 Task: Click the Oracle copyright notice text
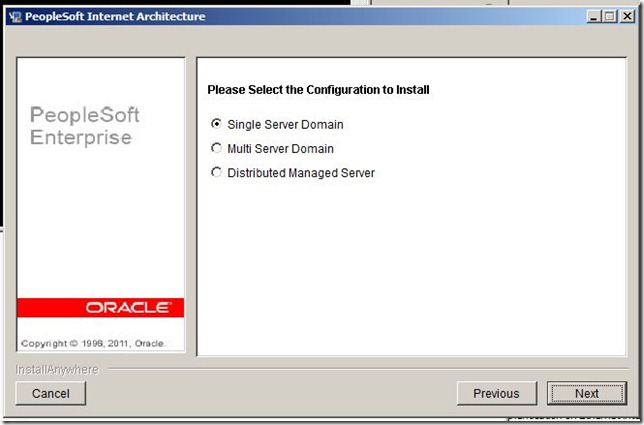coord(93,343)
